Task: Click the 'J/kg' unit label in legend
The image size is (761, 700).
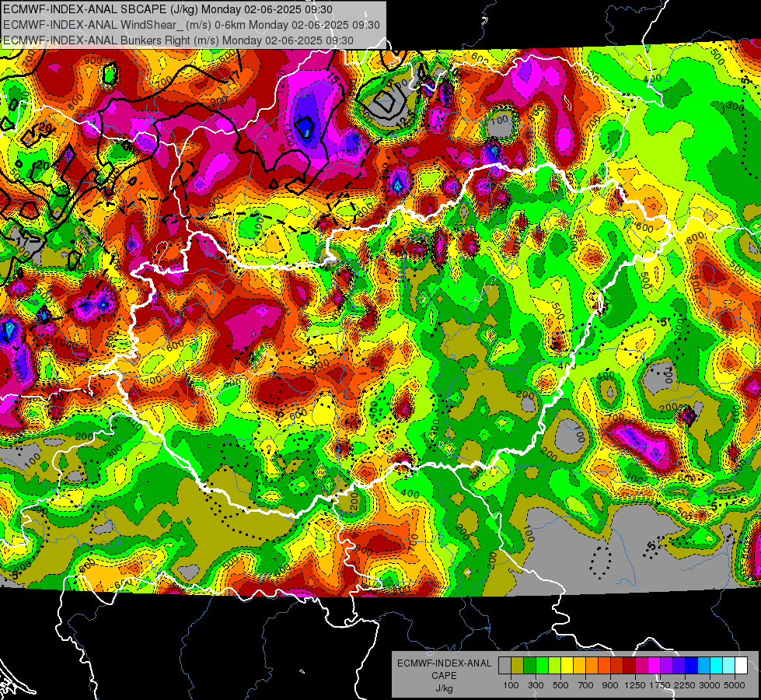Action: tap(444, 688)
